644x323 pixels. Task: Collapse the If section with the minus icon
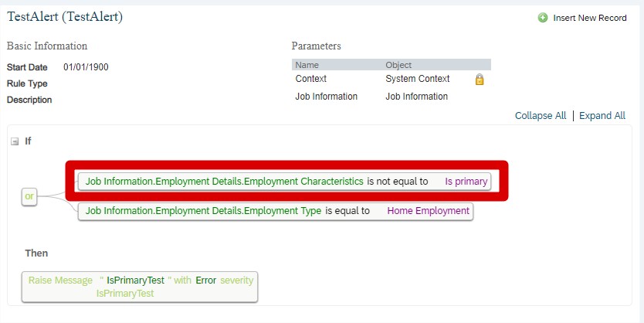pyautogui.click(x=15, y=141)
